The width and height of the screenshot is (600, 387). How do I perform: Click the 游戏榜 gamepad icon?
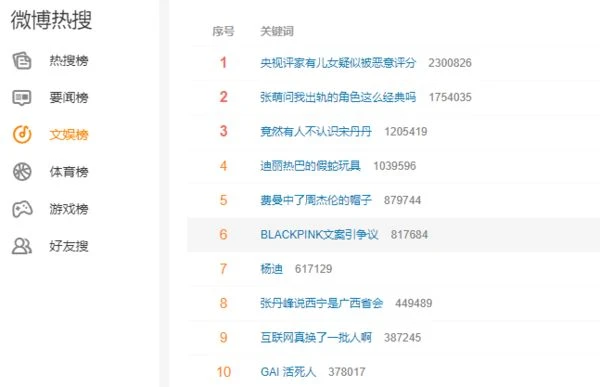(x=22, y=209)
